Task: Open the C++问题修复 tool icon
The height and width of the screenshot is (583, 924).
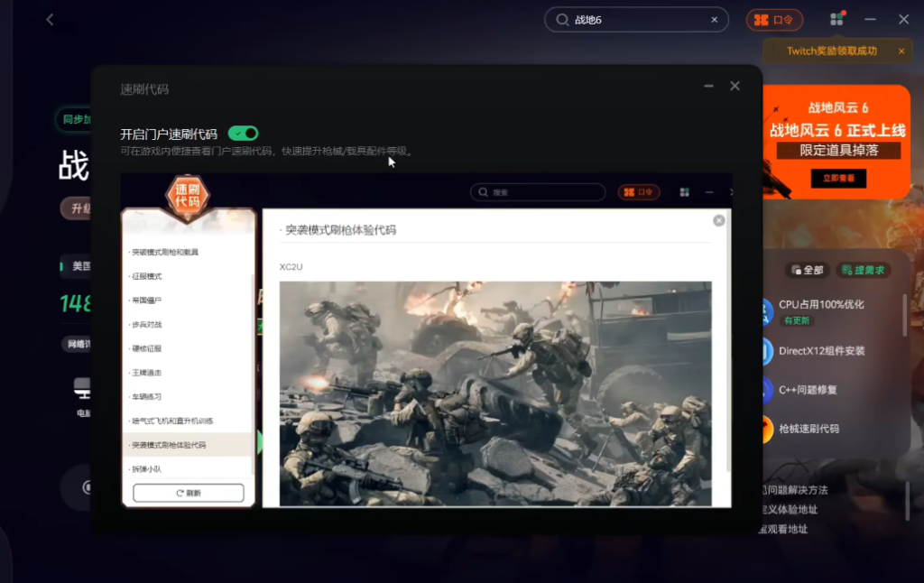Action: (765, 390)
